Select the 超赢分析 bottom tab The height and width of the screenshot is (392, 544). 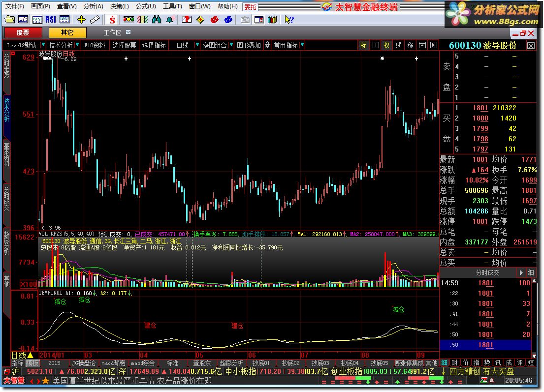coord(231,363)
